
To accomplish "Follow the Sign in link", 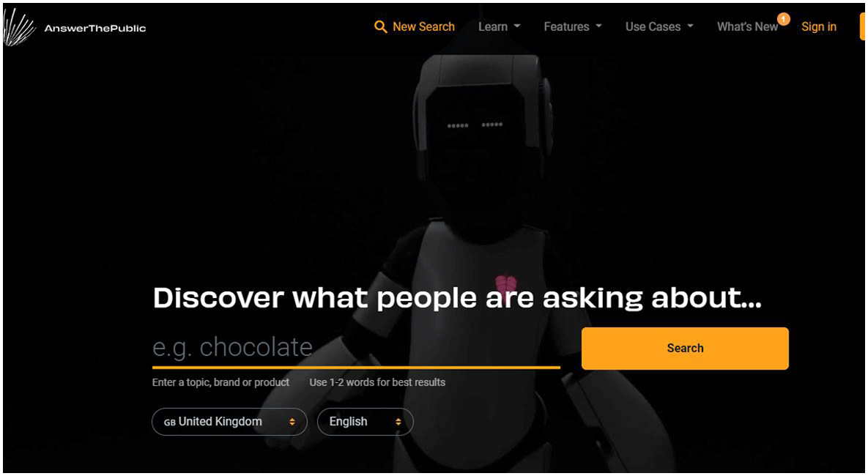I will coord(819,26).
